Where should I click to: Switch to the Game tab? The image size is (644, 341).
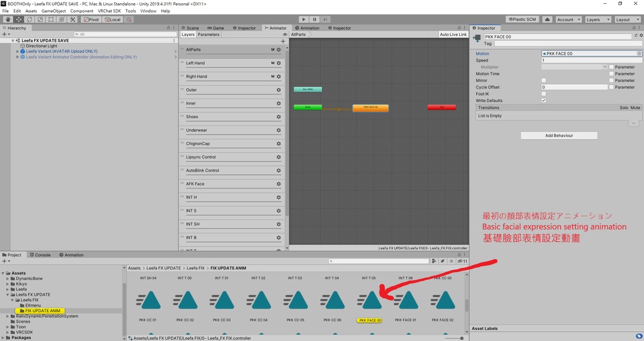pyautogui.click(x=216, y=28)
